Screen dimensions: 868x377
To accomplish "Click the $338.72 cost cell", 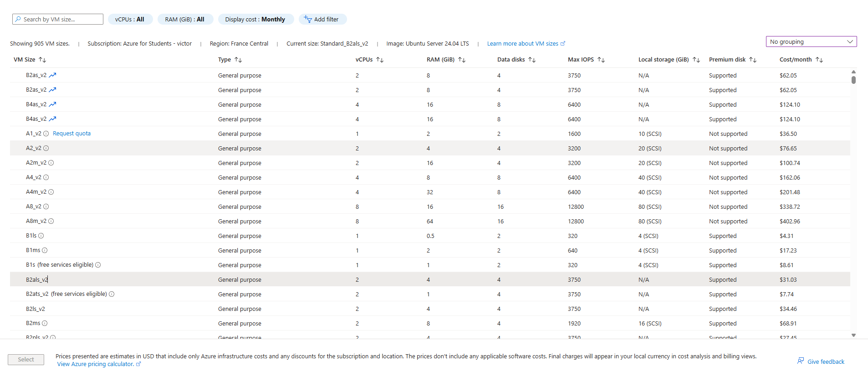I will (790, 207).
